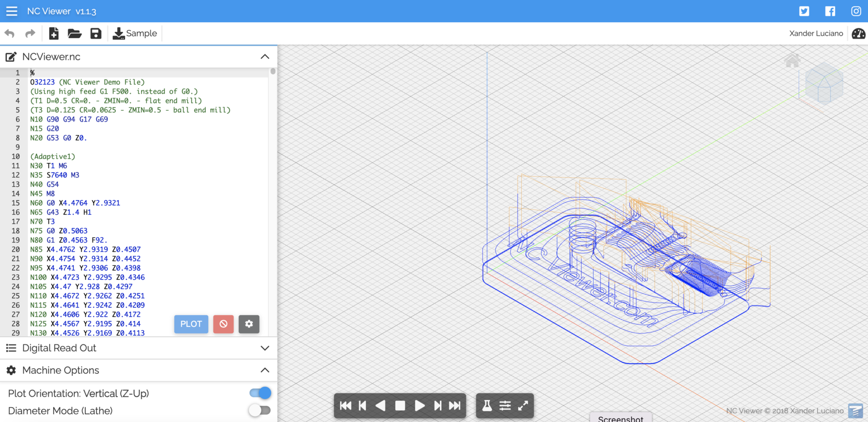Image resolution: width=868 pixels, height=422 pixels.
Task: Click the red cancel plot button
Action: pos(223,324)
